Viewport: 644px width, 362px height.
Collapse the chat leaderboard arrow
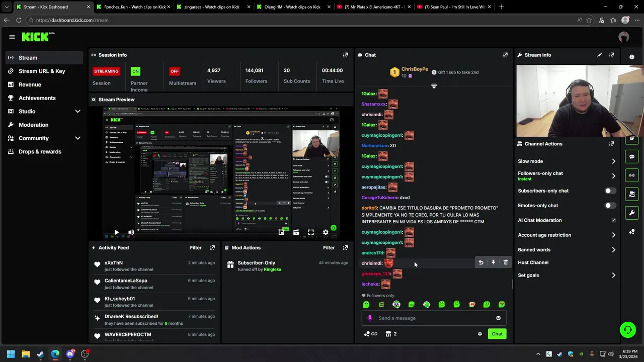click(x=434, y=86)
